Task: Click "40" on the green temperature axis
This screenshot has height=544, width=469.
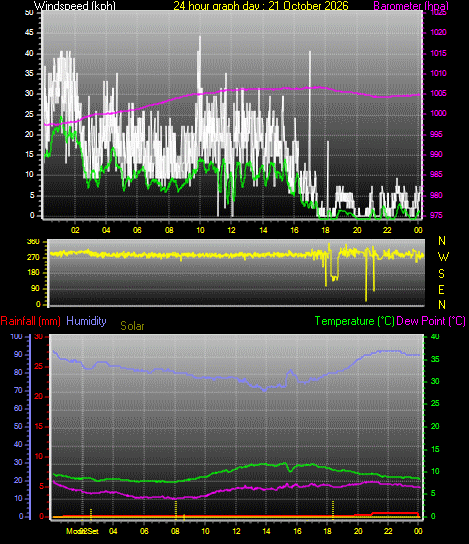Action: pyautogui.click(x=435, y=336)
